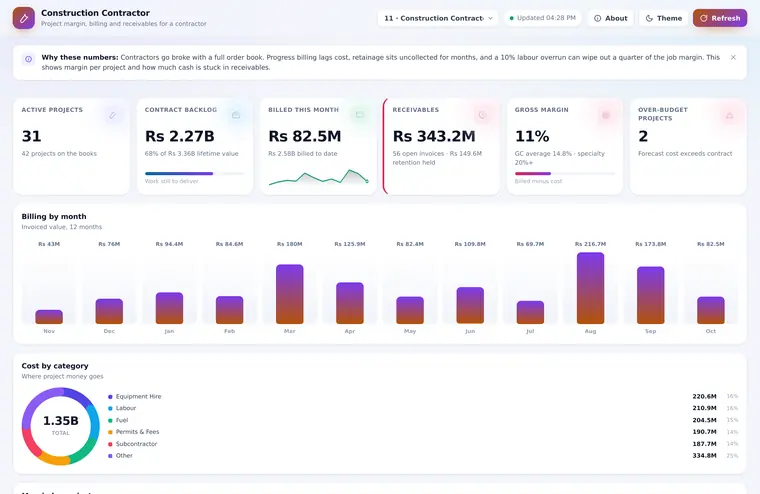Click the Refresh button

click(x=720, y=18)
